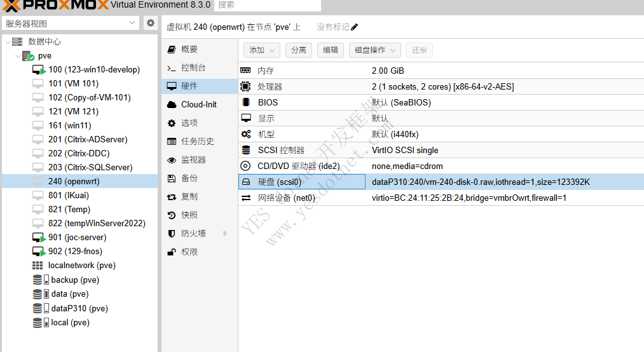Select the pve node icon

(29, 56)
